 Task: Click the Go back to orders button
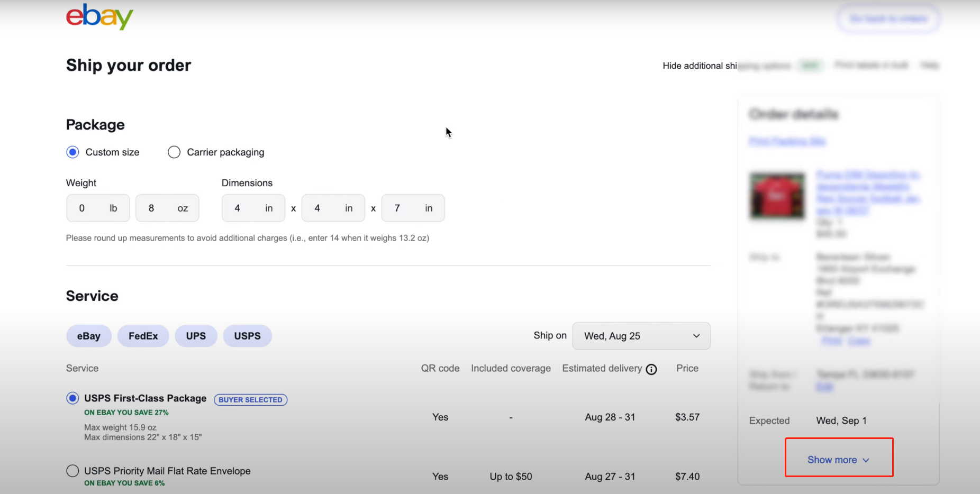click(x=888, y=19)
